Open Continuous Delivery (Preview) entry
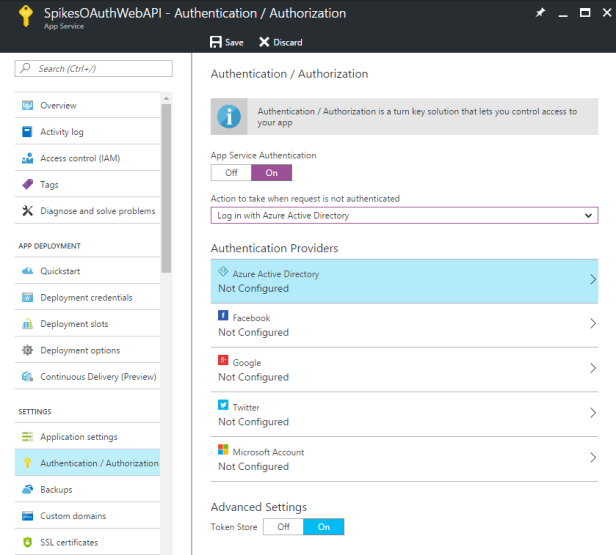The width and height of the screenshot is (616, 555). [x=87, y=376]
